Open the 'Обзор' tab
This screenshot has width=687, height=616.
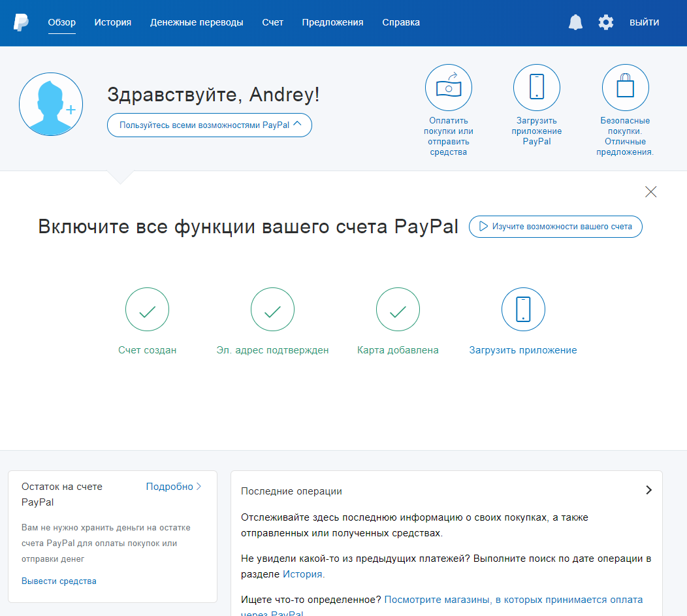(62, 22)
